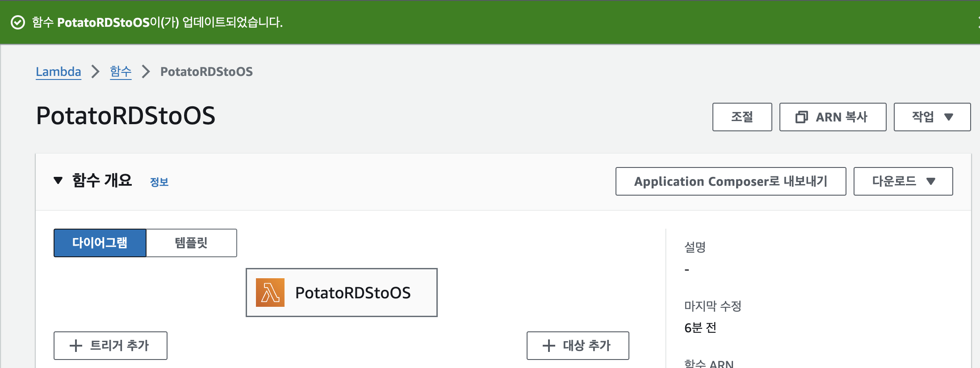Click the ARN 복사 button
This screenshot has width=980, height=368.
pos(833,117)
